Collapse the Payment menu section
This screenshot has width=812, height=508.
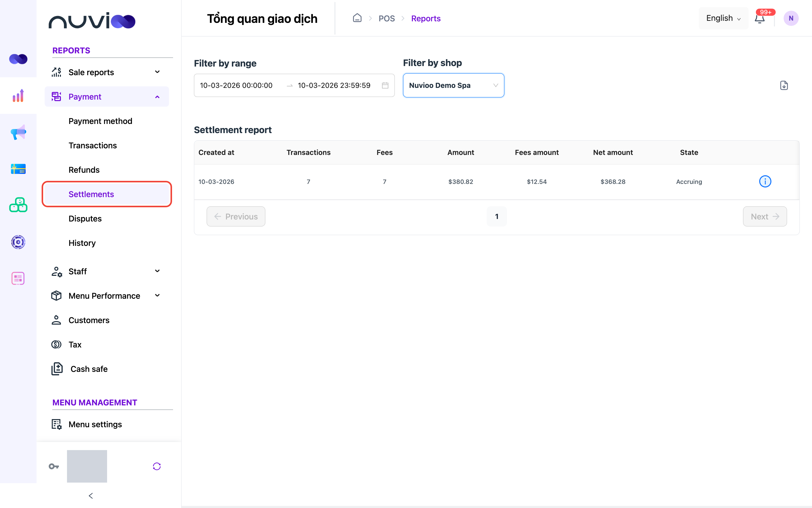pos(107,97)
